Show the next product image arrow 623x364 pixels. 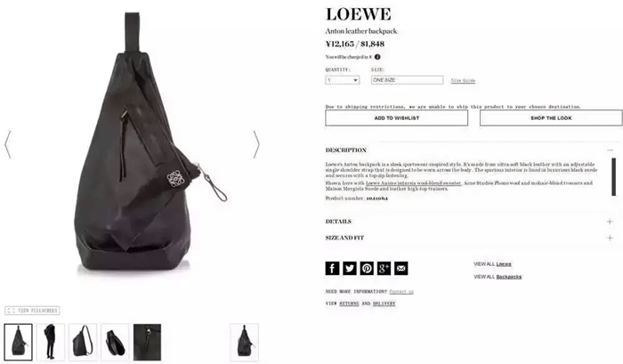(256, 144)
